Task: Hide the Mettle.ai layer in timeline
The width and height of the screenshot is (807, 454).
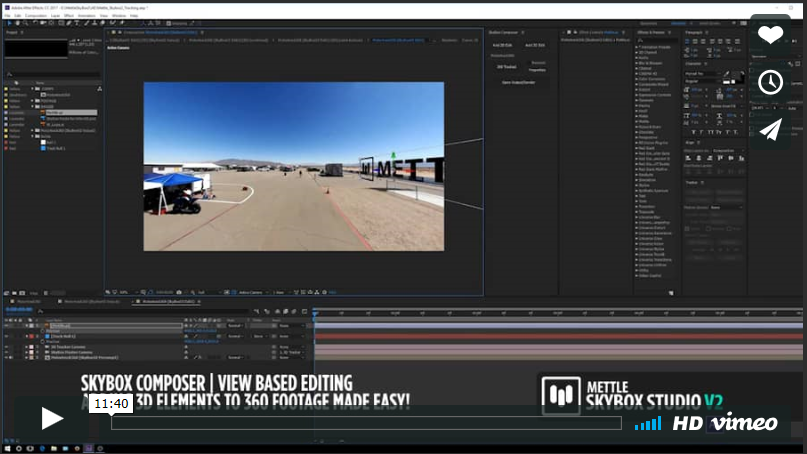Action: pyautogui.click(x=7, y=325)
